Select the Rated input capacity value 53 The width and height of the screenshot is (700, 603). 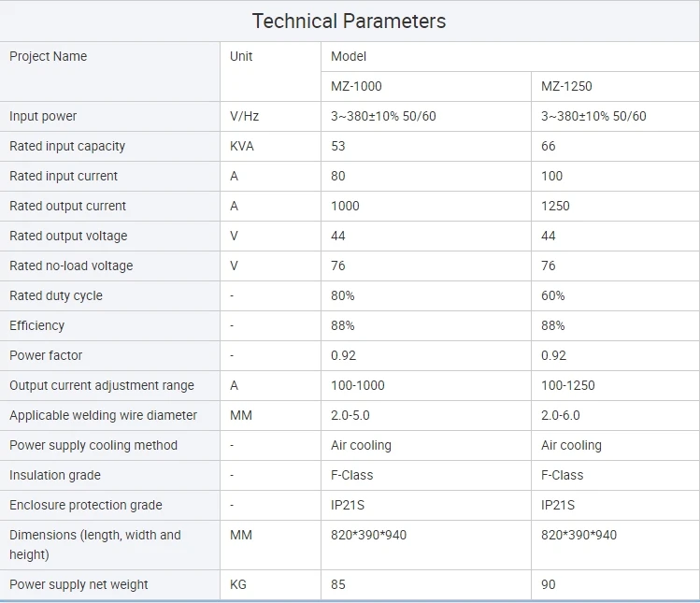[x=338, y=146]
